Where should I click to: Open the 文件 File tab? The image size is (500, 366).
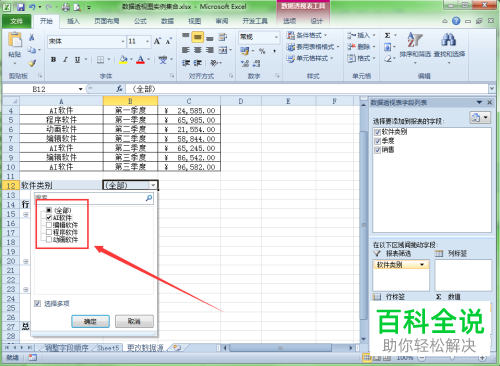(17, 21)
